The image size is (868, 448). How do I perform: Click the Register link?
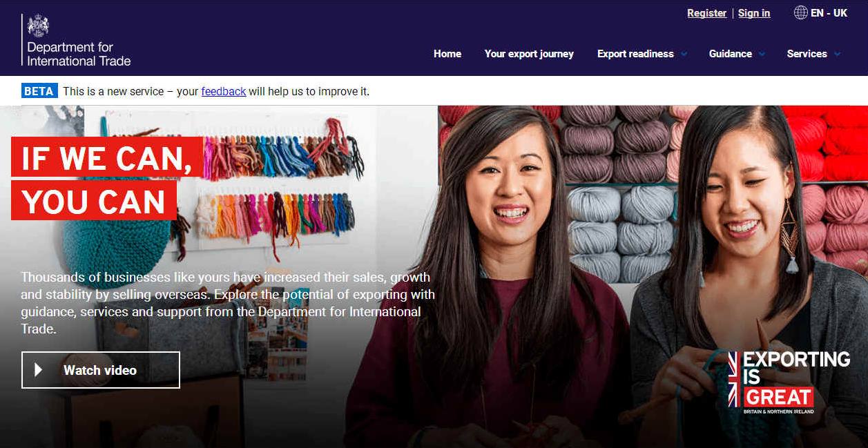click(706, 13)
